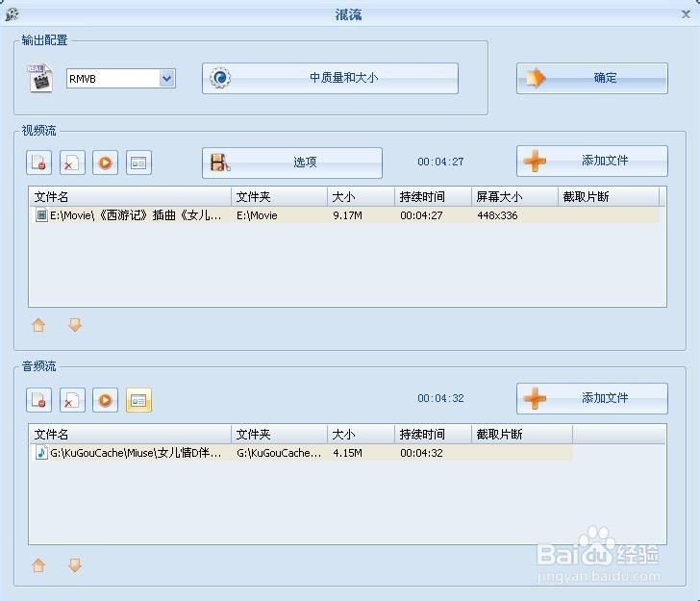Image resolution: width=700 pixels, height=601 pixels.
Task: Remove selected file in 视频流 toolbar
Action: (x=38, y=163)
